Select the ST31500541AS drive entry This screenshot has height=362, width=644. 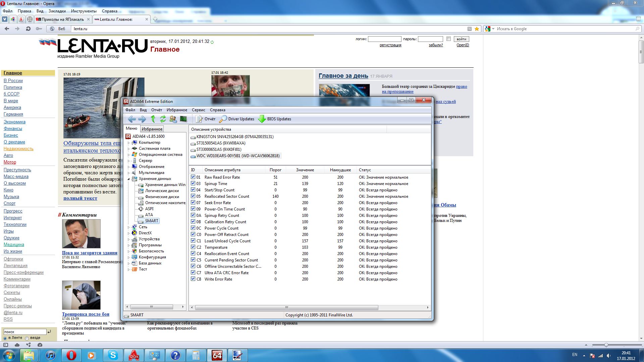[218, 143]
